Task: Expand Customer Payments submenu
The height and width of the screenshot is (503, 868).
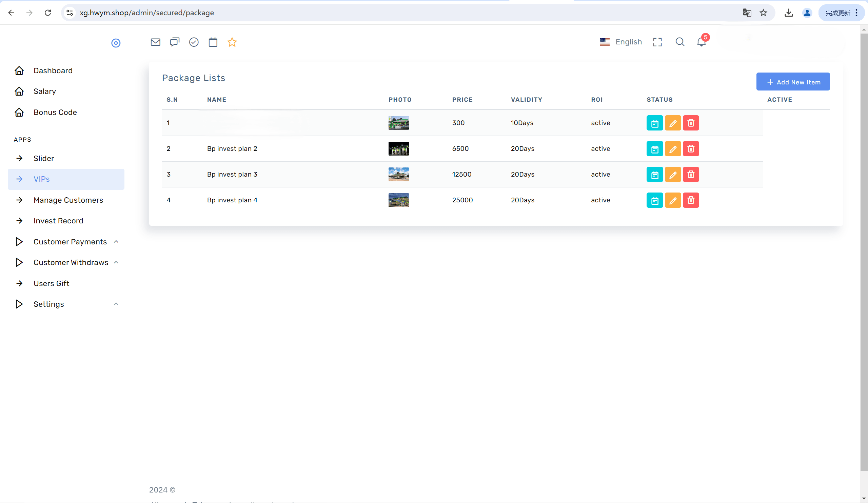Action: pyautogui.click(x=70, y=242)
